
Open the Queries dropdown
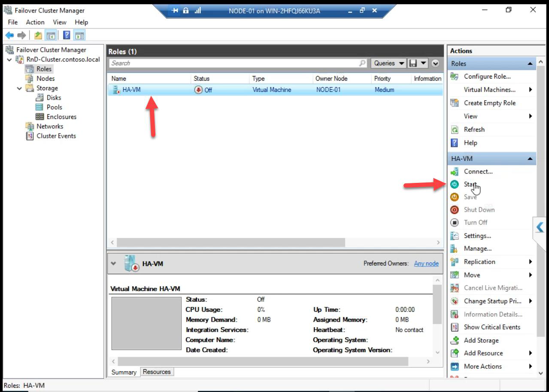(388, 63)
